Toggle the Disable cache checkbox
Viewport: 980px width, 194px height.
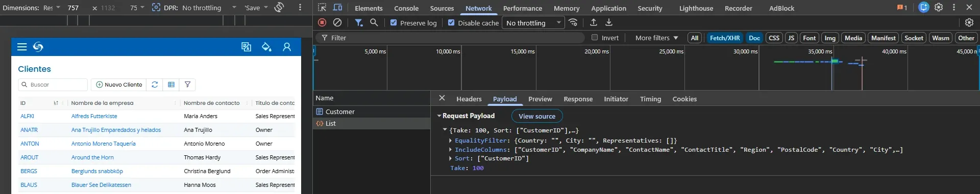coord(451,22)
